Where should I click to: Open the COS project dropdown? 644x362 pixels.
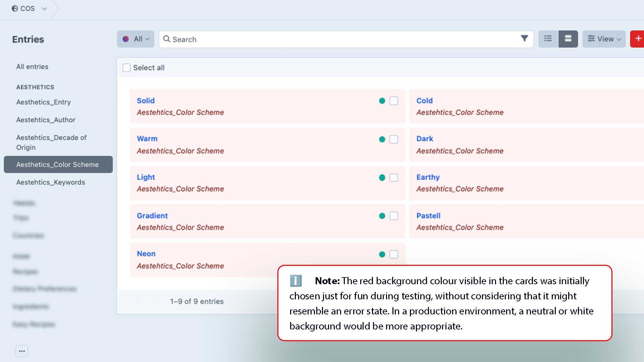coord(29,9)
